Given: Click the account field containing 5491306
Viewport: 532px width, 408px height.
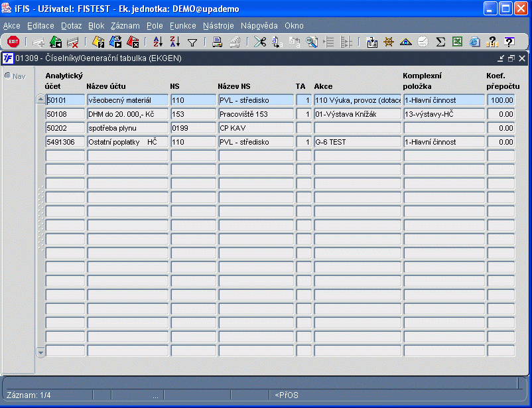Looking at the screenshot, I should point(65,142).
